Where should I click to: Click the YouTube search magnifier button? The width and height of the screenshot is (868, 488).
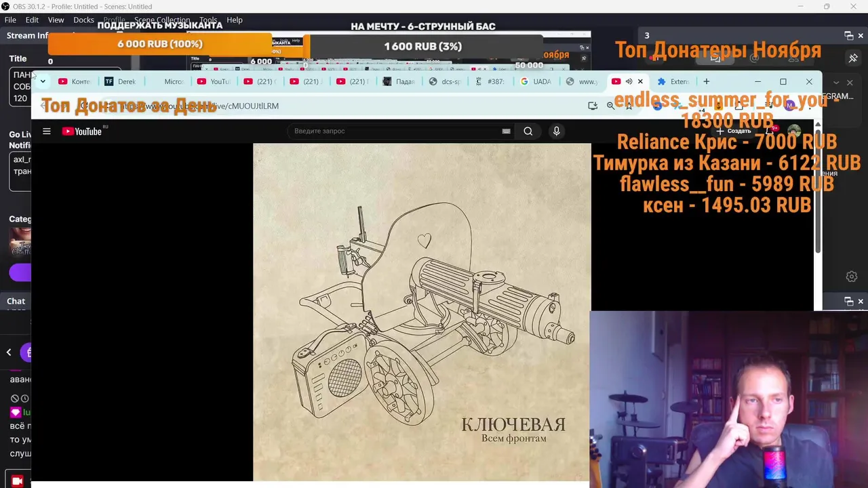pos(528,131)
